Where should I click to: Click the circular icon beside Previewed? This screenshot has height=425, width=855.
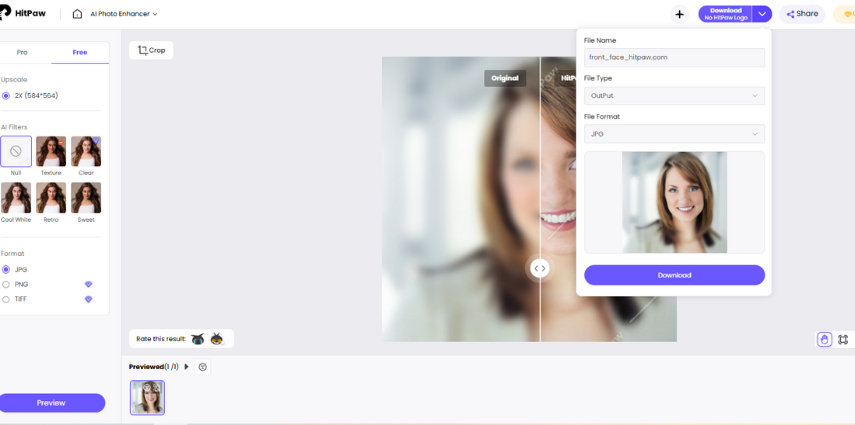coord(203,367)
